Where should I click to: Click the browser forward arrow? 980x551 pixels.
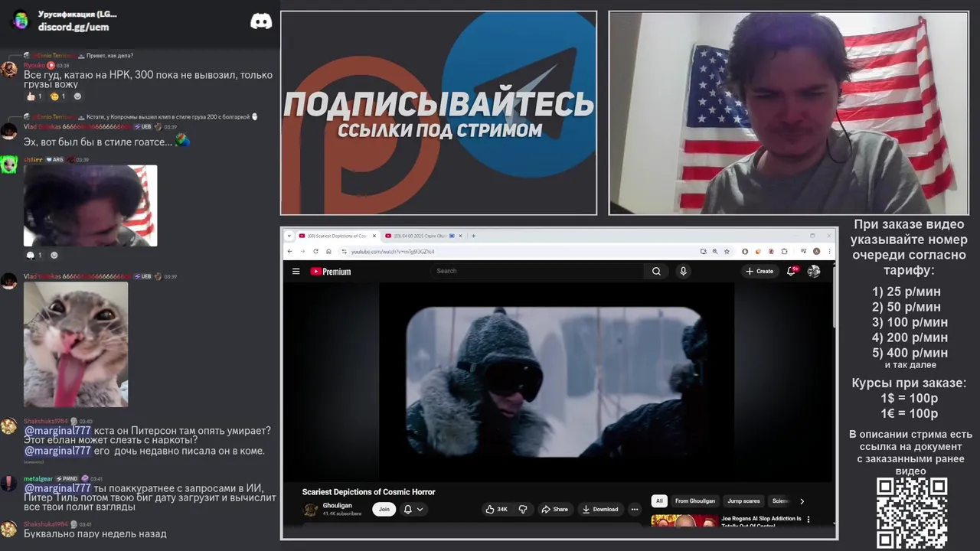302,251
